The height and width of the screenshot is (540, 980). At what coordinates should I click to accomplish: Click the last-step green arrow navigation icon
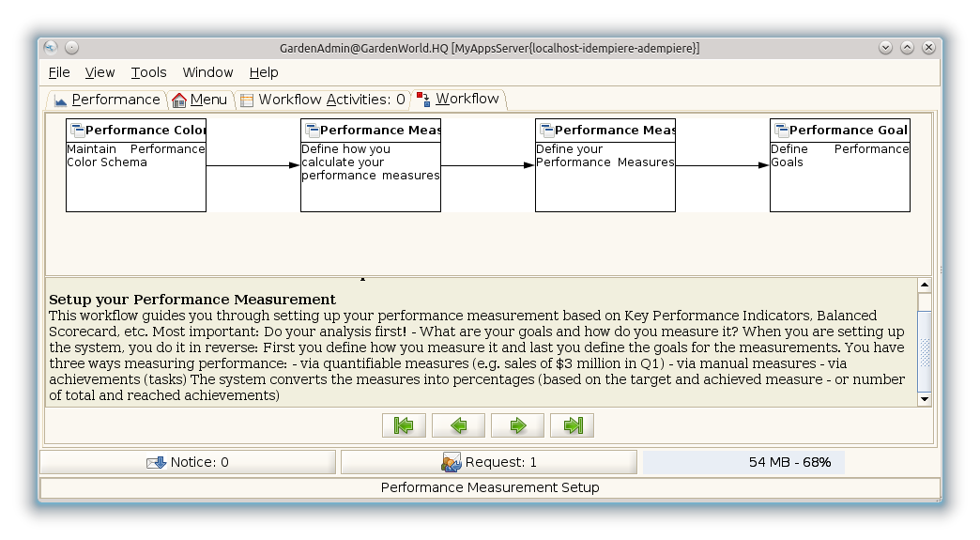(x=572, y=425)
